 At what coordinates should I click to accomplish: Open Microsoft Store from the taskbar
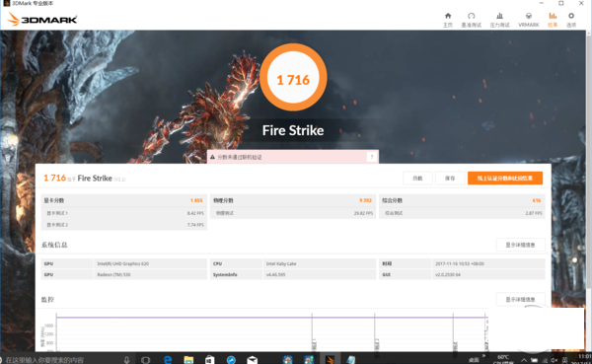(x=210, y=360)
